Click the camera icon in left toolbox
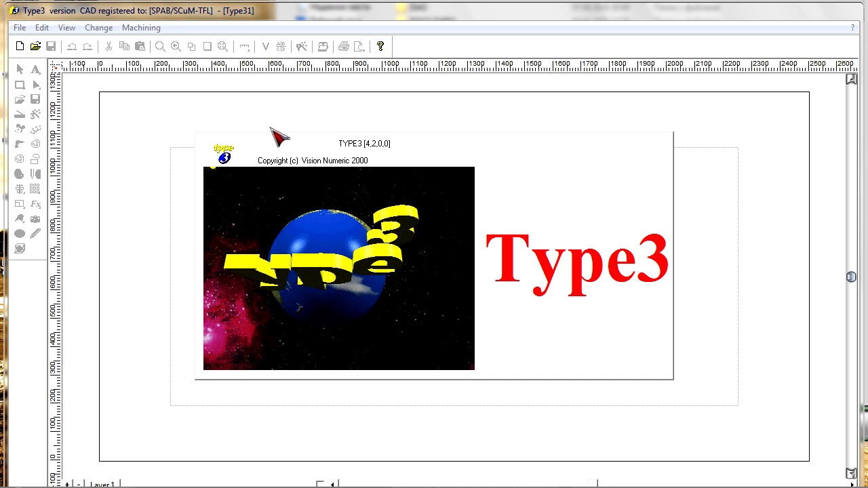 coord(35,219)
